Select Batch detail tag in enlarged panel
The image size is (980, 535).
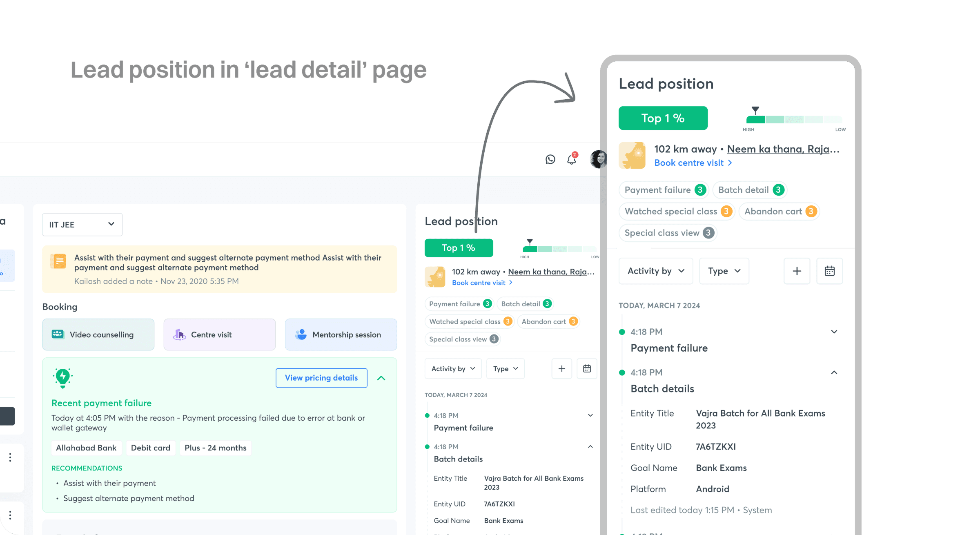click(x=749, y=190)
